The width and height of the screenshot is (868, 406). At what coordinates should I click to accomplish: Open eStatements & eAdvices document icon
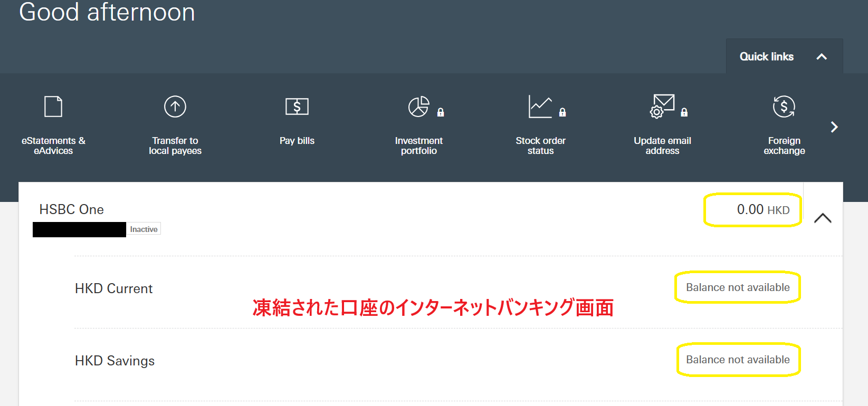(x=53, y=107)
